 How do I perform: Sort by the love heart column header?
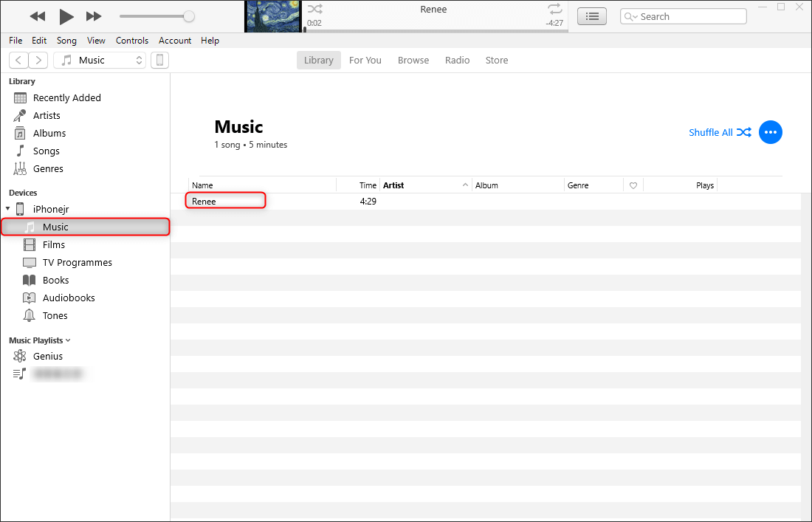click(x=633, y=185)
